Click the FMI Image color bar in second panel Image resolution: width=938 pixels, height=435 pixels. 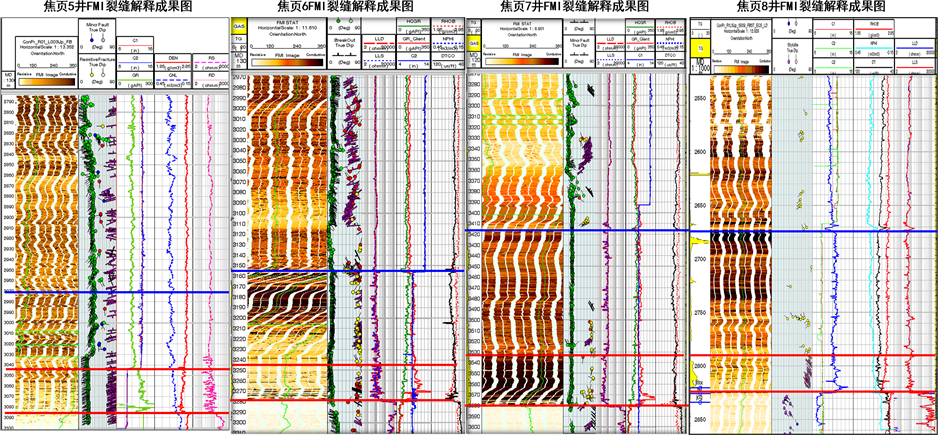(x=289, y=63)
